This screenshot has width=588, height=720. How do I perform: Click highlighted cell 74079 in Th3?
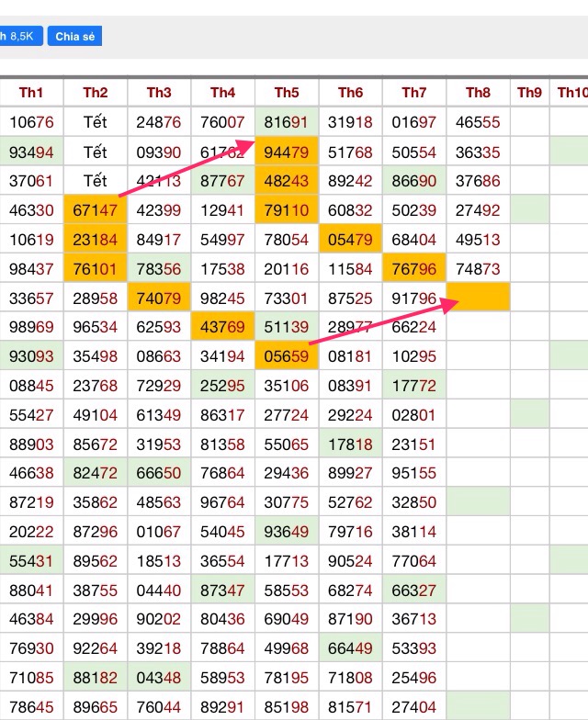(159, 298)
